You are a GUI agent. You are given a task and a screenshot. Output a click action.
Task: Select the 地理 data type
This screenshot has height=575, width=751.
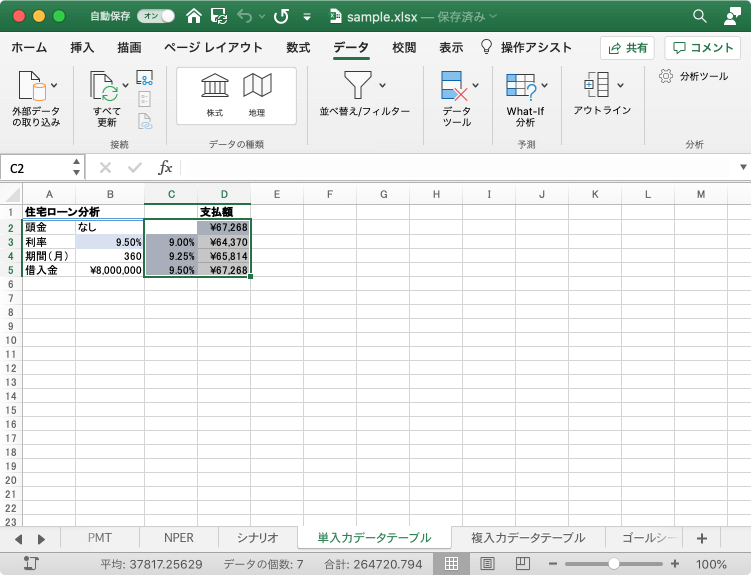coord(257,95)
